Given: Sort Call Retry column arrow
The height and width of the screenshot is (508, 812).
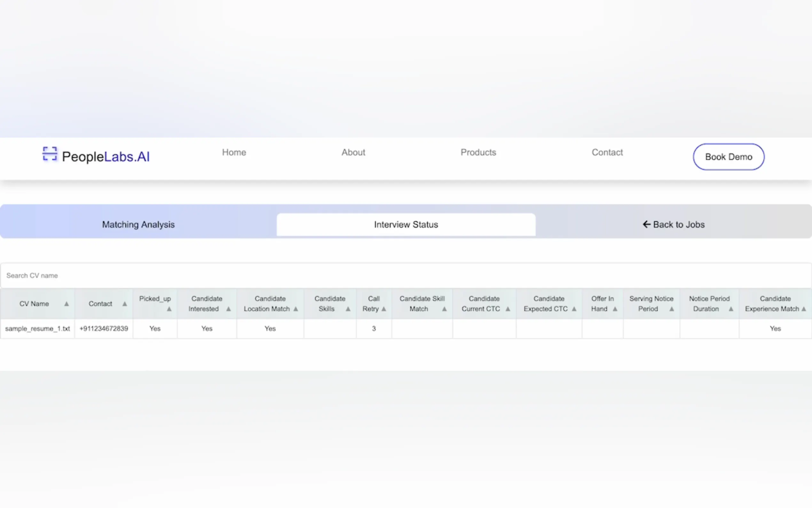Looking at the screenshot, I should 384,309.
